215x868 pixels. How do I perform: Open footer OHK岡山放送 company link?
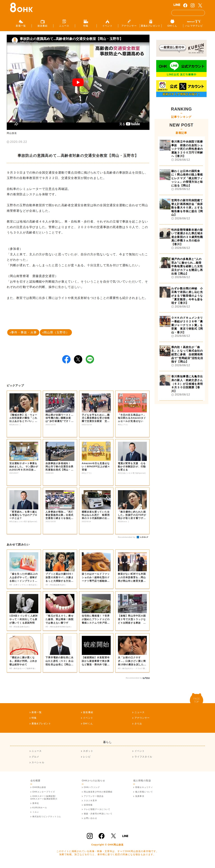pos(39,787)
